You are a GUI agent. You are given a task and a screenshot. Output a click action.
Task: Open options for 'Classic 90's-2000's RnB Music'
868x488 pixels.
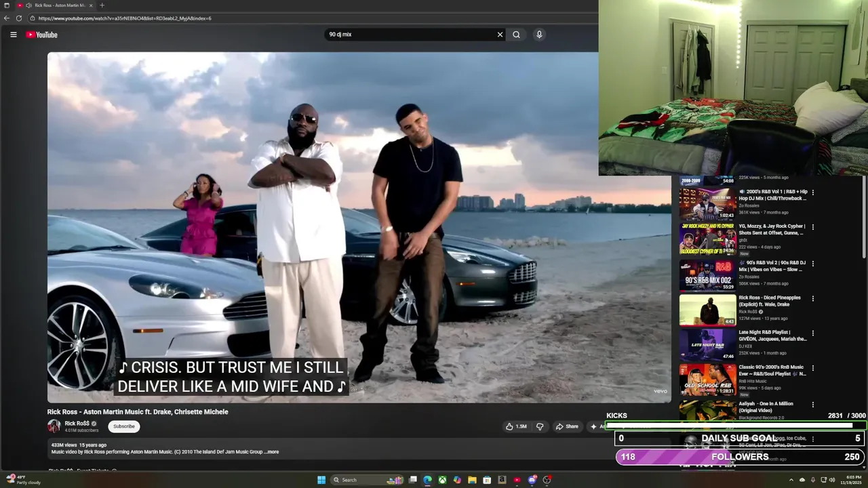coord(812,368)
